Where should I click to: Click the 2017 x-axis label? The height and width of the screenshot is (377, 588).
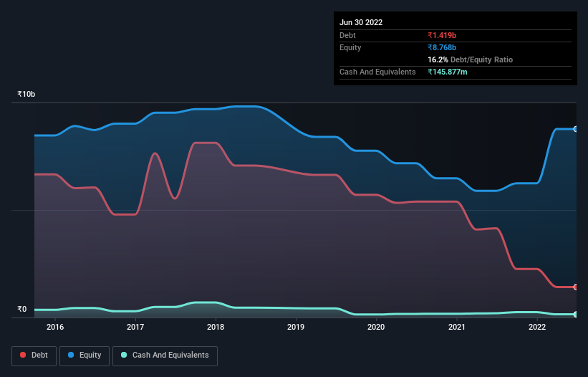tap(135, 327)
